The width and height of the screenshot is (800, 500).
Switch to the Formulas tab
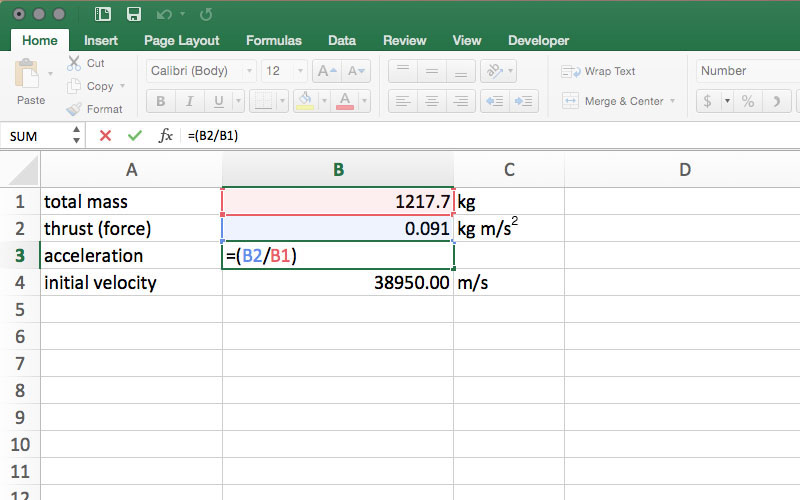pos(273,41)
